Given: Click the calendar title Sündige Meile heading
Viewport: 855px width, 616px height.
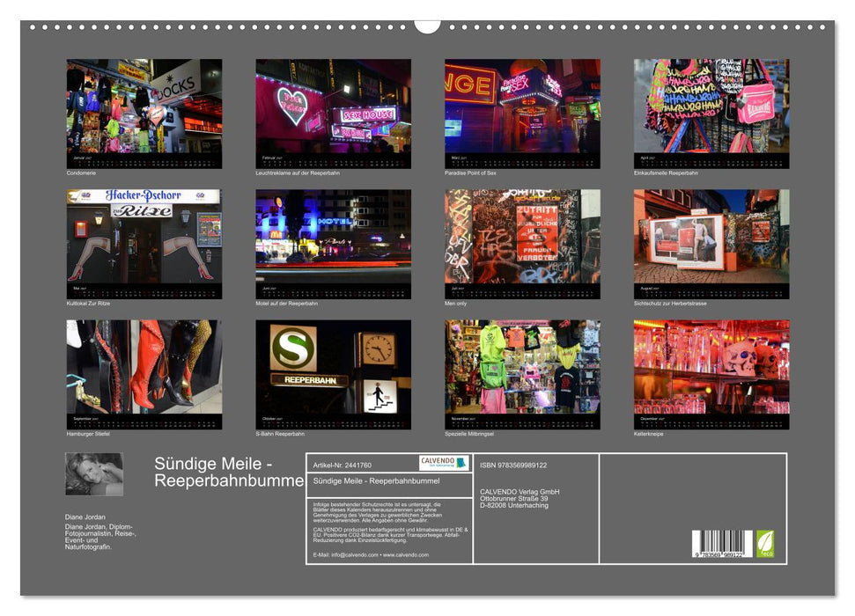Looking at the screenshot, I should click(228, 472).
